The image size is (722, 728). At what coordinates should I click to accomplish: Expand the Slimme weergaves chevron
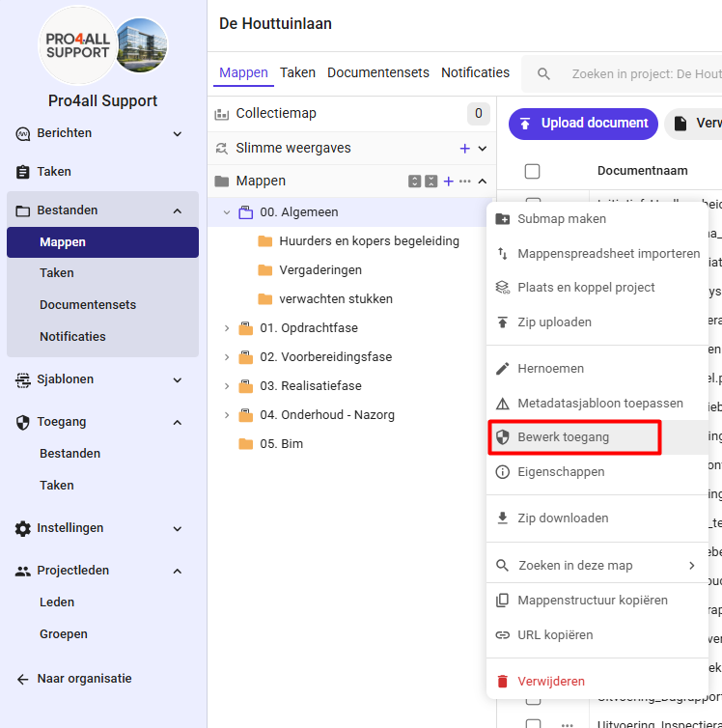[483, 149]
